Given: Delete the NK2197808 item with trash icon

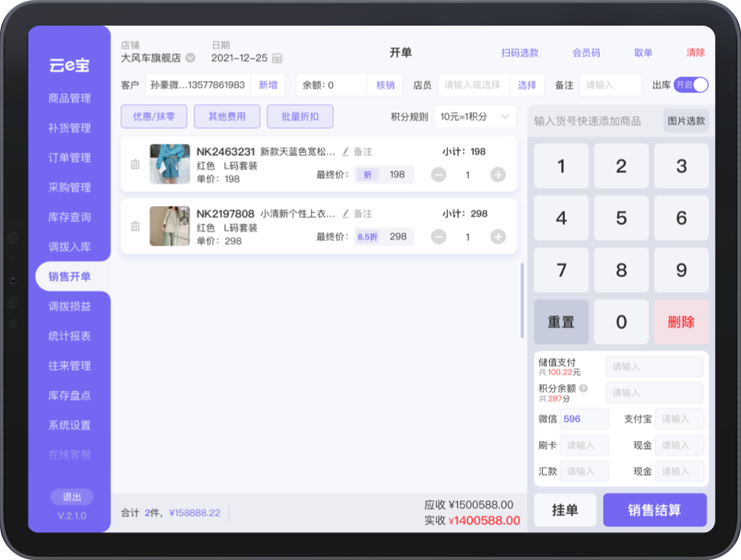Looking at the screenshot, I should (x=135, y=226).
